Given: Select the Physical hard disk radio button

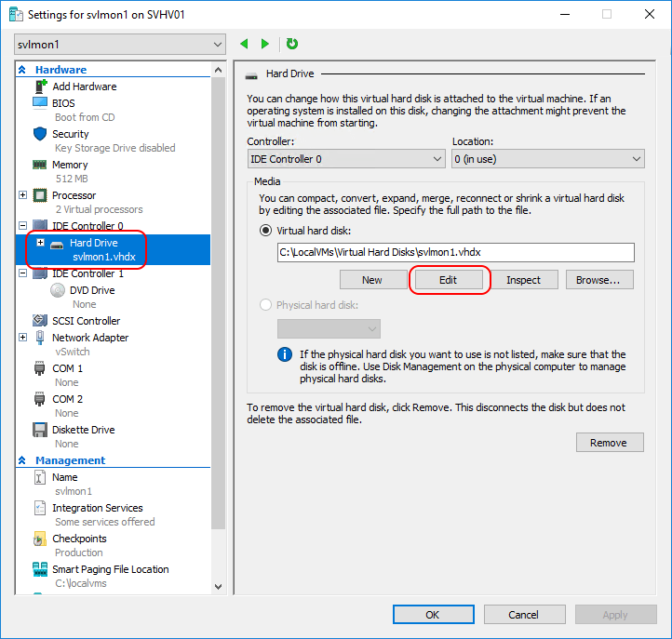Looking at the screenshot, I should (x=265, y=305).
